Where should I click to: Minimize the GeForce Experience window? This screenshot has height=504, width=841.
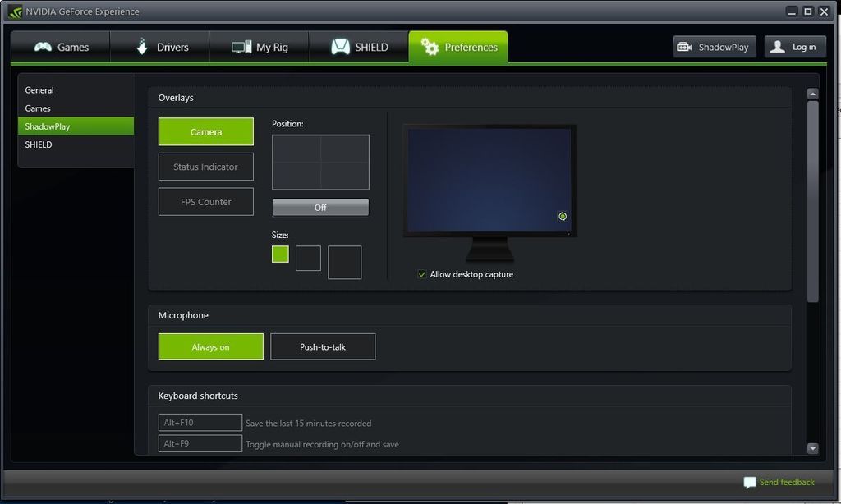click(792, 11)
